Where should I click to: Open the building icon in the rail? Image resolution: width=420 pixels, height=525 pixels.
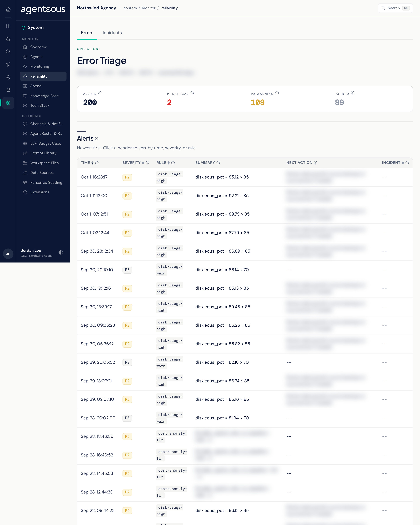[x=8, y=26]
